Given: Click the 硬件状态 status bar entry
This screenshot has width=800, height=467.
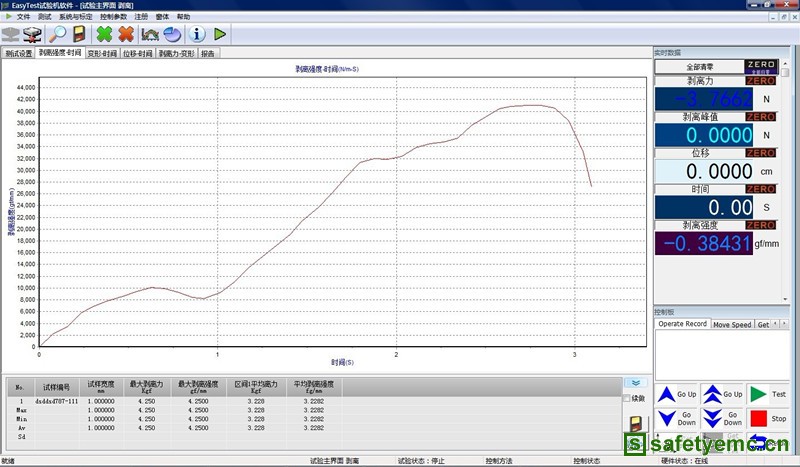Looking at the screenshot, I should tap(684, 461).
